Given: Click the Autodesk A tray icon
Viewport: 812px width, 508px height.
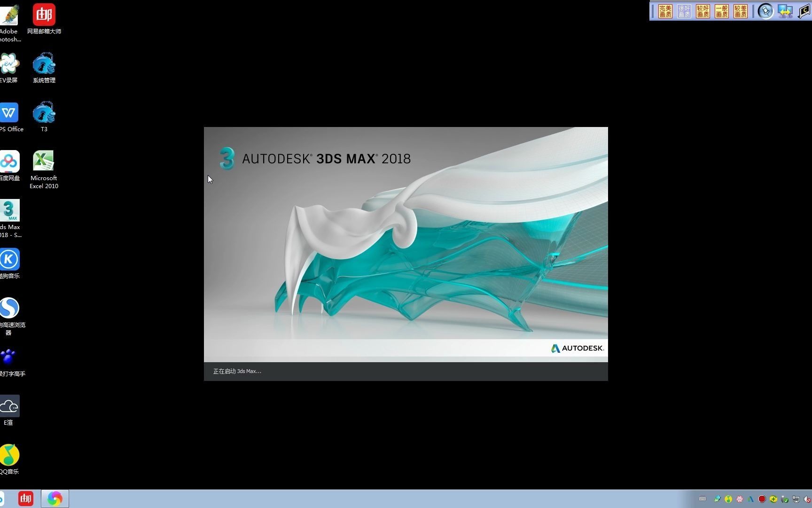Looking at the screenshot, I should (x=751, y=499).
